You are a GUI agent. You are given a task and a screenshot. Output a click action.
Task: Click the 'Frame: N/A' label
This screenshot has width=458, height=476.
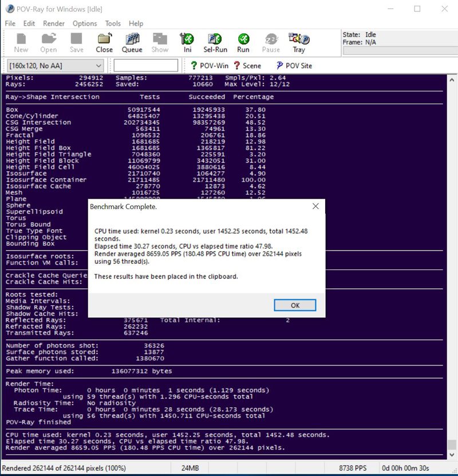[x=359, y=42]
